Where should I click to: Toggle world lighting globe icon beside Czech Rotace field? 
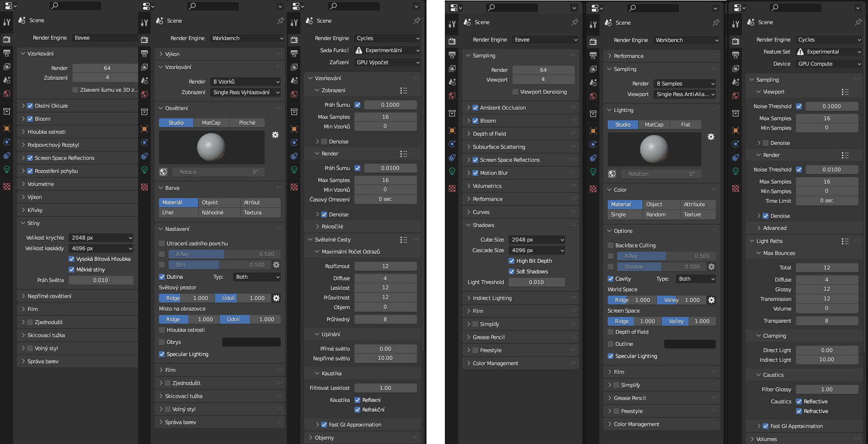(163, 172)
